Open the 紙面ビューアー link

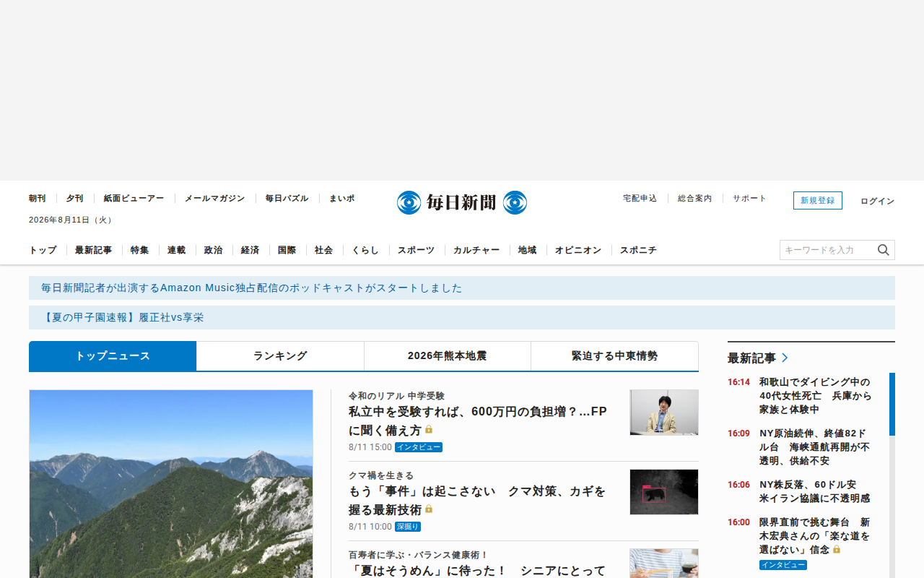click(x=134, y=198)
